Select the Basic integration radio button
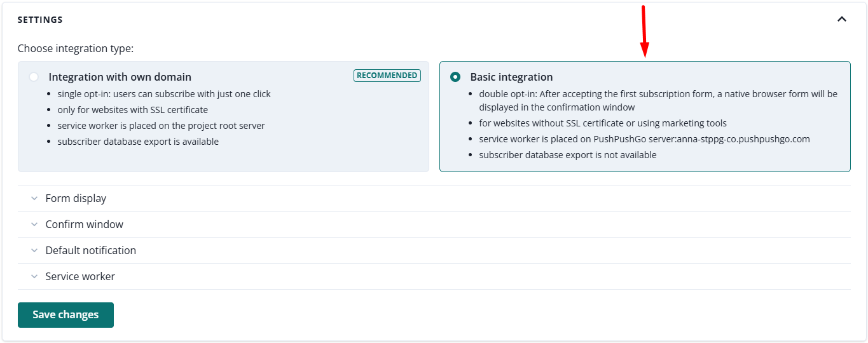868x343 pixels. point(455,77)
